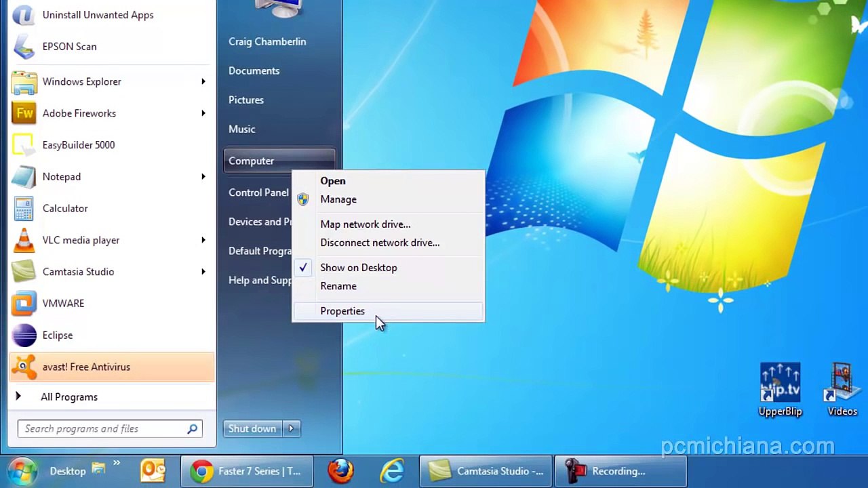Click the avast! Free Antivirus icon
The width and height of the screenshot is (868, 488).
(x=24, y=367)
